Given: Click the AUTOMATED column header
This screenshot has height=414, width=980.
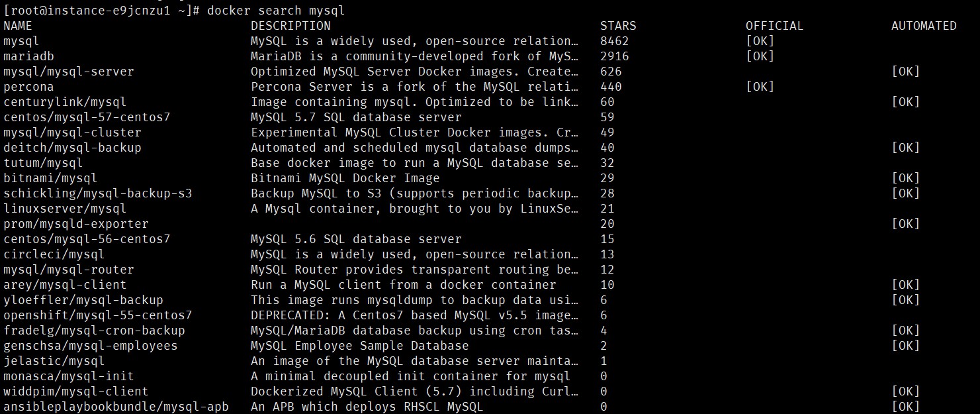Looking at the screenshot, I should click(924, 26).
